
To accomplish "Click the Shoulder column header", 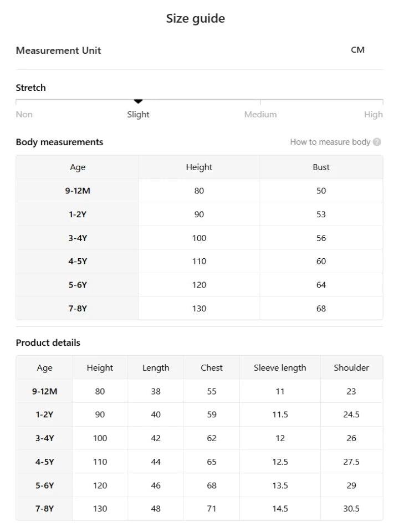I will [x=351, y=367].
